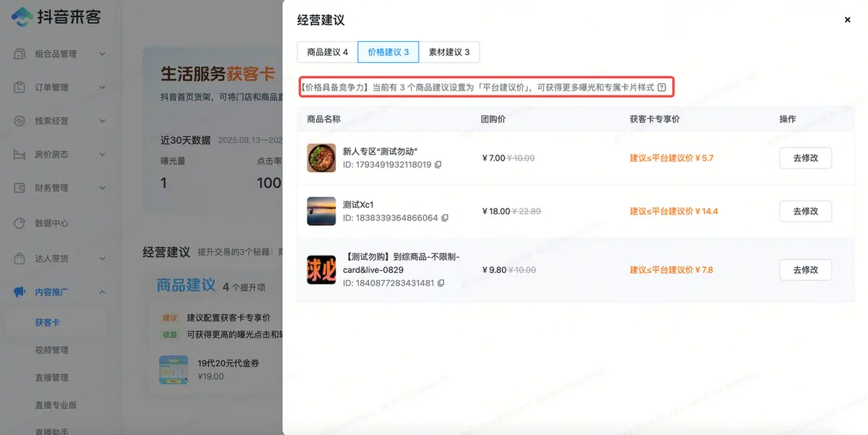Click the help question-mark icon after 专属卡片样式

(x=662, y=87)
